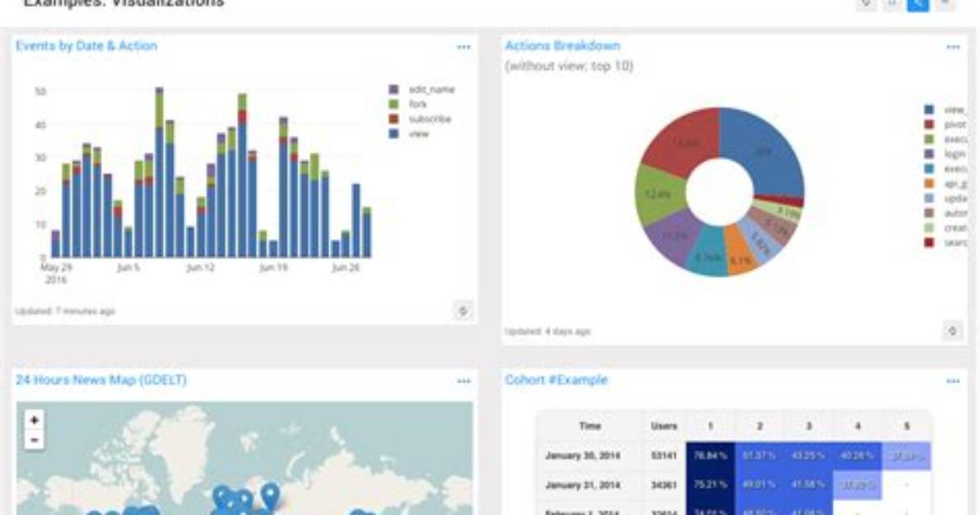
Task: Open the Events by Date & Action widget menu
Action: 463,47
